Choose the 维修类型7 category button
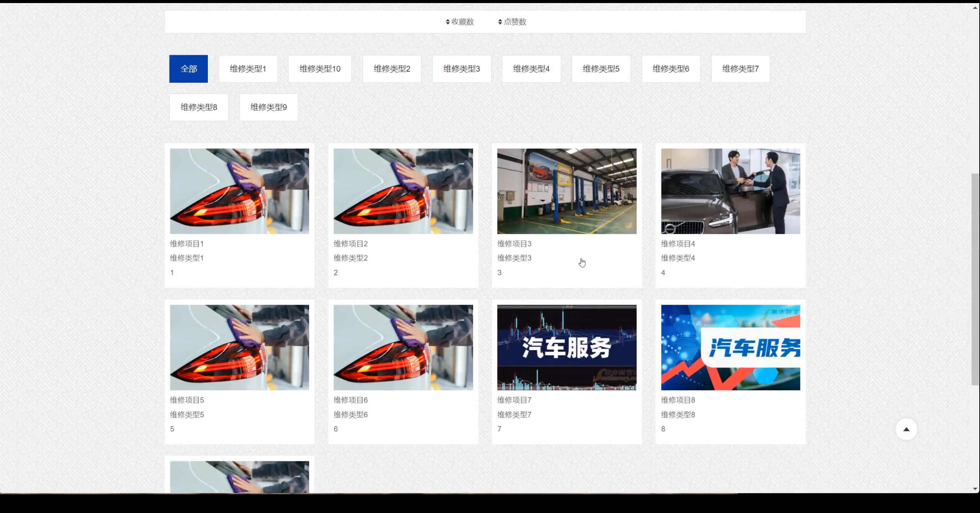The image size is (980, 513). click(741, 69)
